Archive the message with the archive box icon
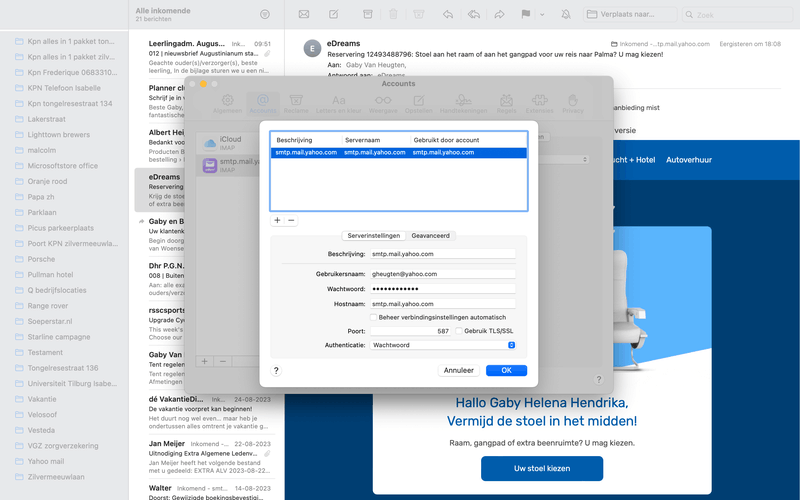Screen dimensions: 800x500 367,14
